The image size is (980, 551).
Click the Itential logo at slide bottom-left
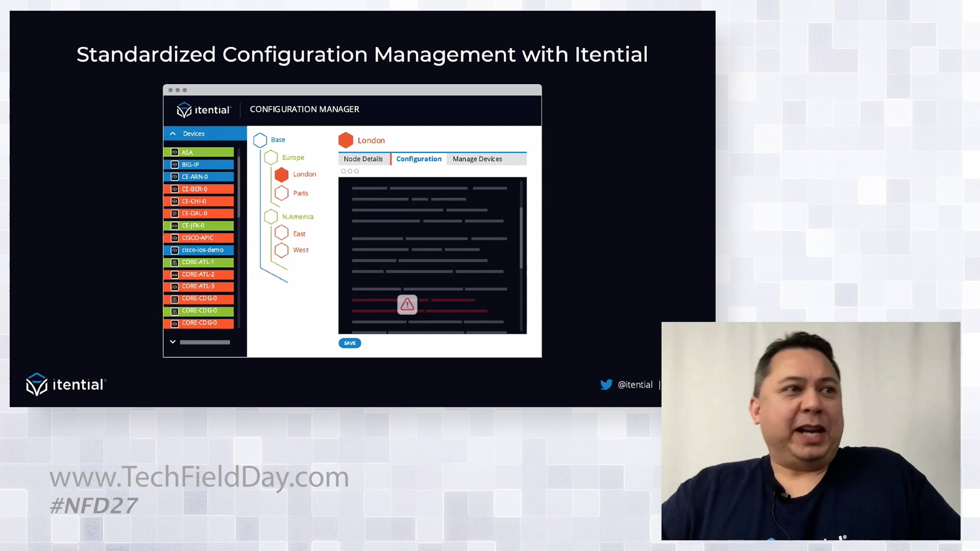click(x=66, y=384)
